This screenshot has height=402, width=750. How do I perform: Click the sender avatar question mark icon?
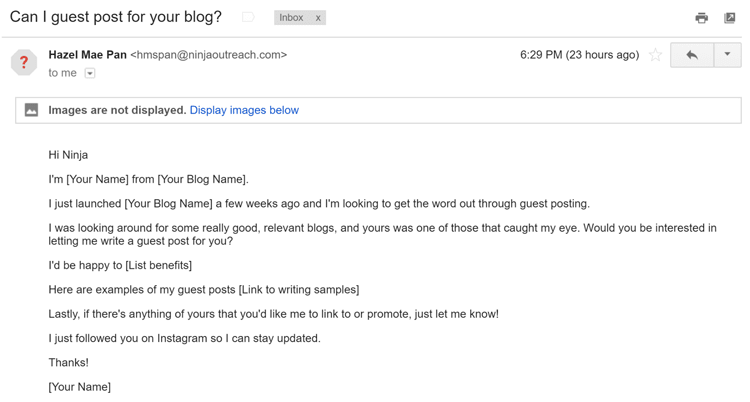24,62
